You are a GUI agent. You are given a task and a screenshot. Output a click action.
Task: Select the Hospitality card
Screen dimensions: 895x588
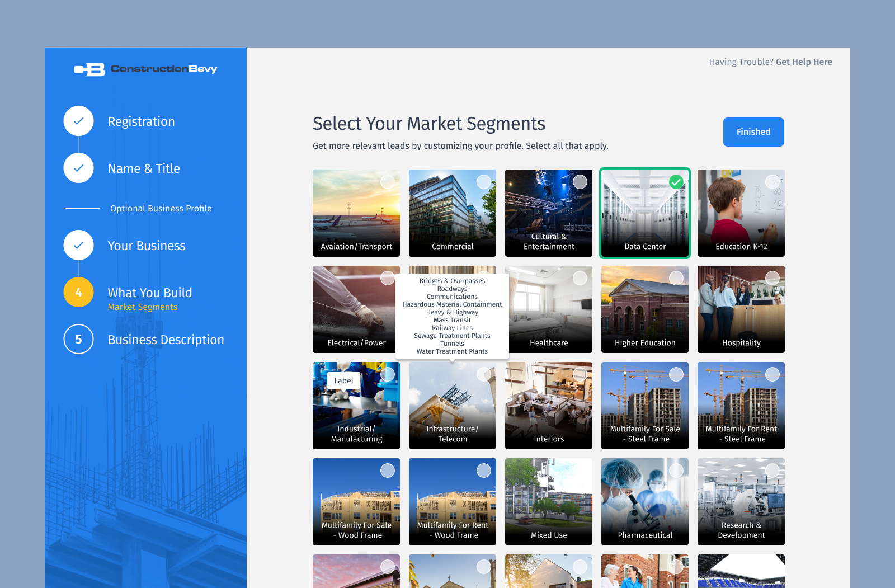[741, 309]
